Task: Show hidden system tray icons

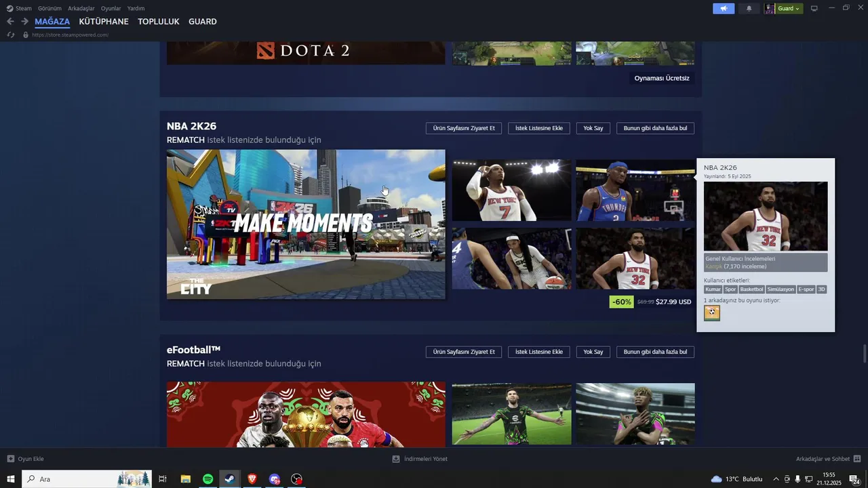Action: pos(776,479)
